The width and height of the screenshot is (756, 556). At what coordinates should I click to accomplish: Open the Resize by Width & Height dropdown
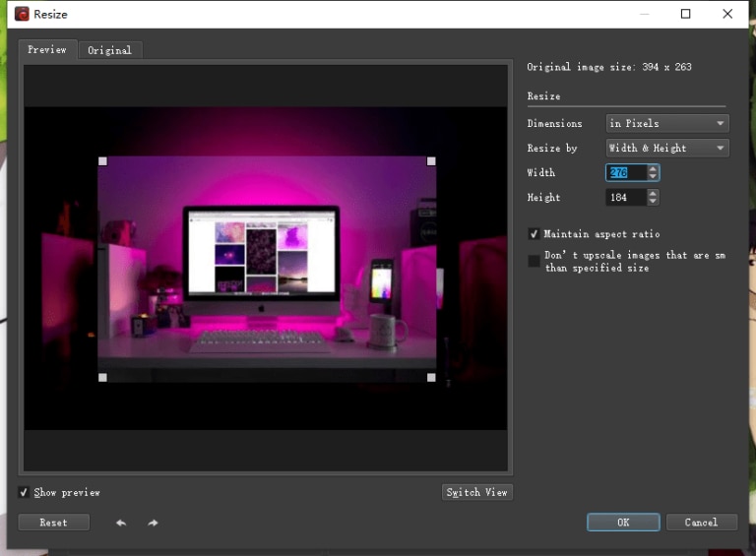[x=667, y=148]
